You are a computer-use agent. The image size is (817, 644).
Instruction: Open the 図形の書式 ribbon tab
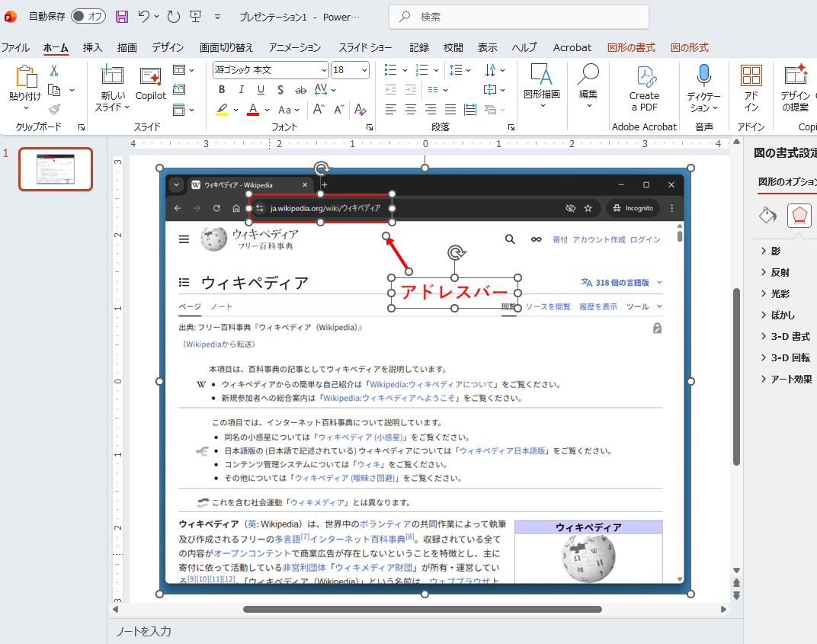[x=631, y=46]
